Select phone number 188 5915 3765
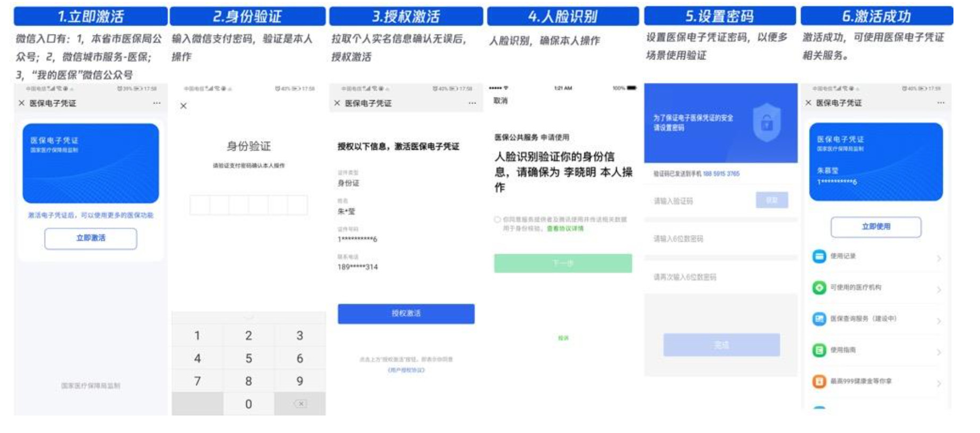Image resolution: width=980 pixels, height=433 pixels. 721,174
